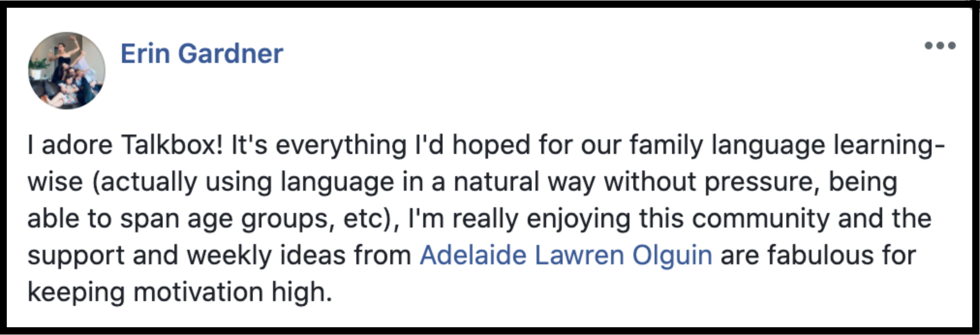
Task: Open the three-dot post options menu
Action: coord(940,46)
